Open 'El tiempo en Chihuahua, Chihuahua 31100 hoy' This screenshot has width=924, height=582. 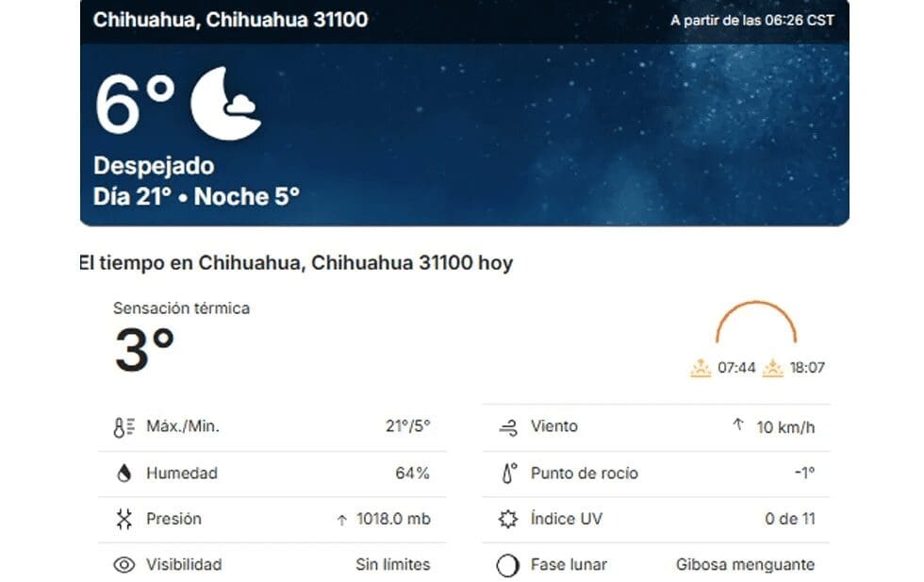coord(297,264)
